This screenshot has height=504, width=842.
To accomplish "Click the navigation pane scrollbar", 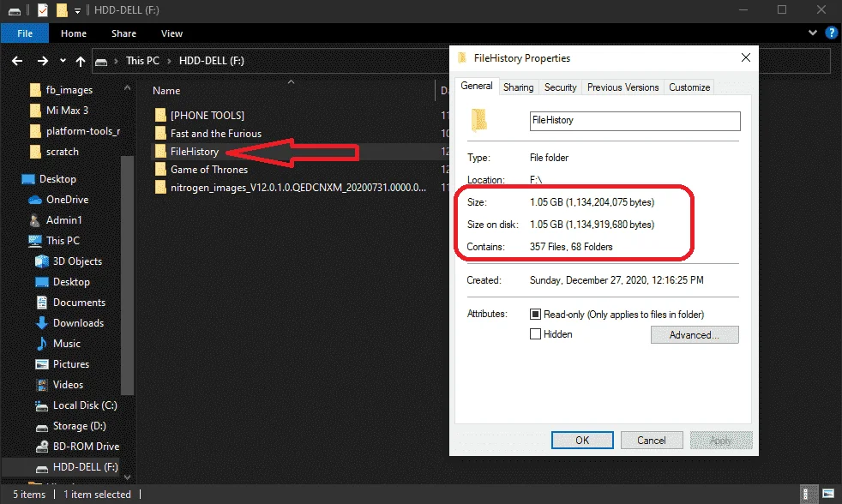I will 127,275.
